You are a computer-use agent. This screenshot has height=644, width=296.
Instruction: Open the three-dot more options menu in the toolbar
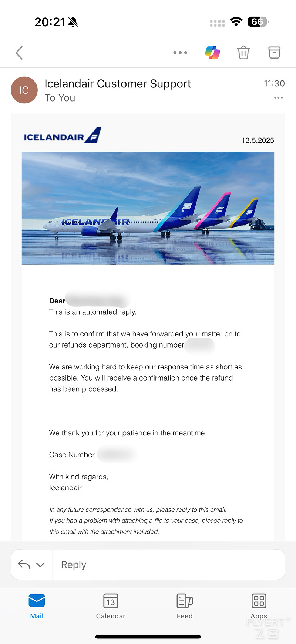[180, 53]
